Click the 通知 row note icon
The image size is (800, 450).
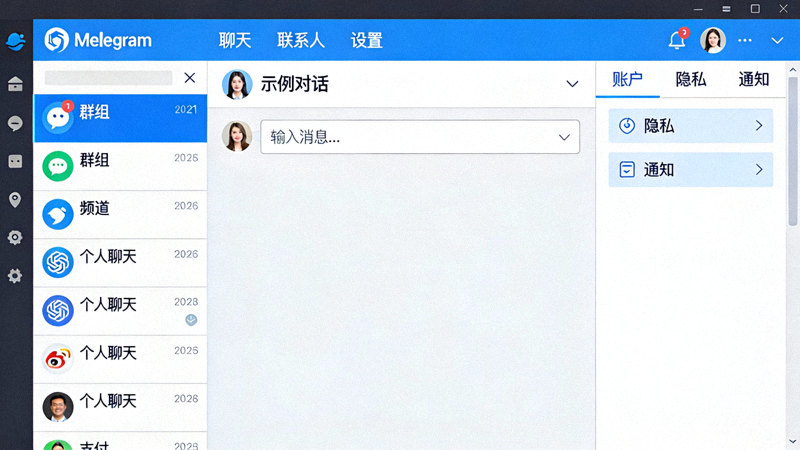click(x=627, y=169)
